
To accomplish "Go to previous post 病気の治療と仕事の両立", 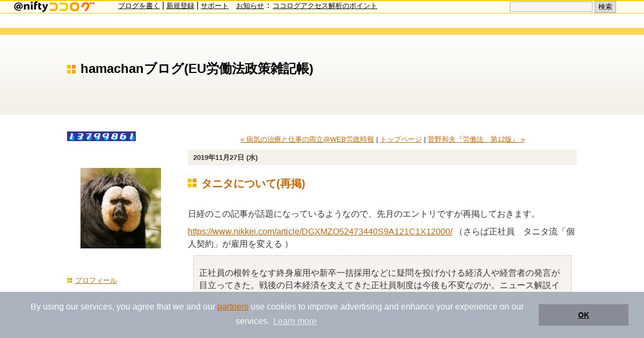I will [x=307, y=139].
